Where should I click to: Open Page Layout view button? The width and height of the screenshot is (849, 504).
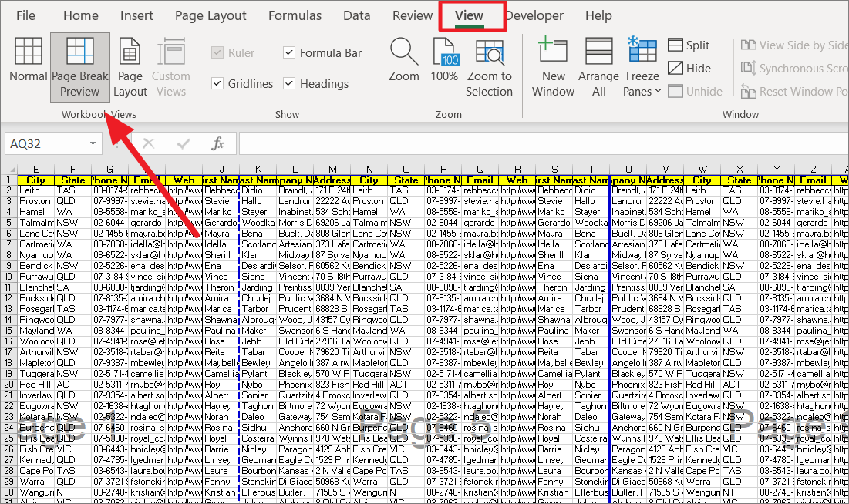point(130,68)
